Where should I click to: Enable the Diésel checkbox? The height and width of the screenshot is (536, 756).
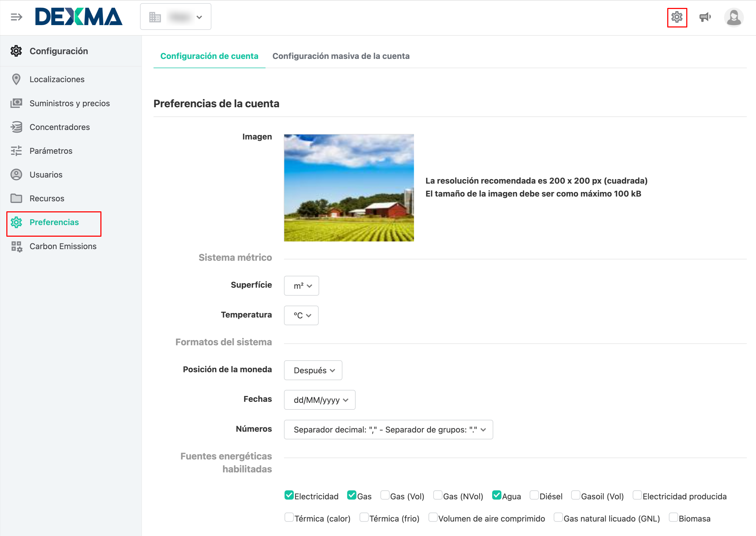[x=534, y=495]
